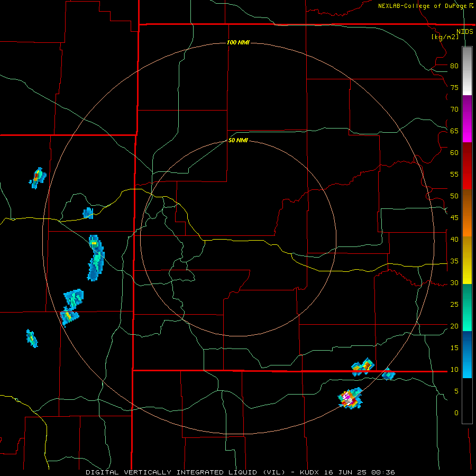Click the 45 value on the scale
Image resolution: width=476 pixels, height=476 pixels.
454,218
